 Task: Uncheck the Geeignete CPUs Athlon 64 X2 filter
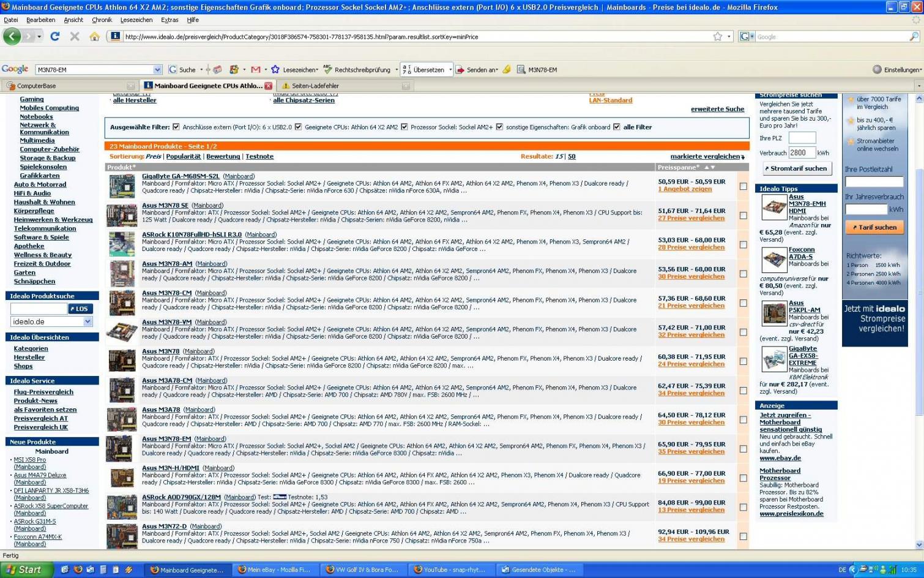[x=298, y=127]
